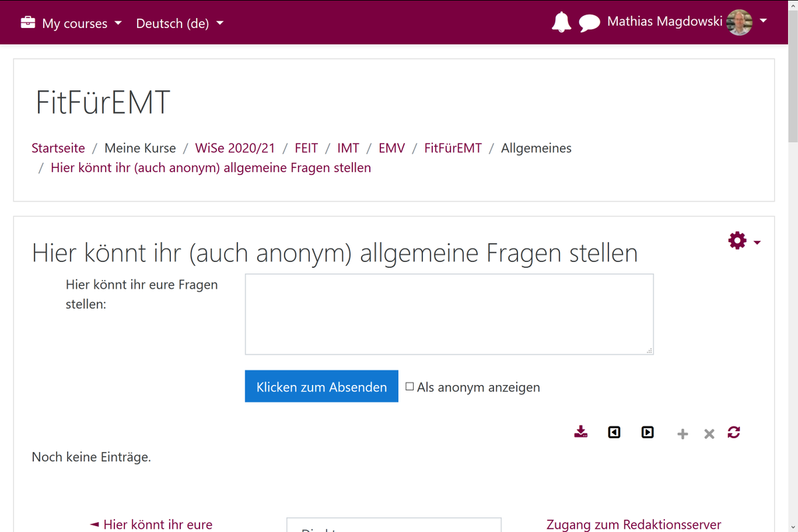Image resolution: width=798 pixels, height=532 pixels.
Task: Open the messages speech bubble
Action: click(x=589, y=23)
